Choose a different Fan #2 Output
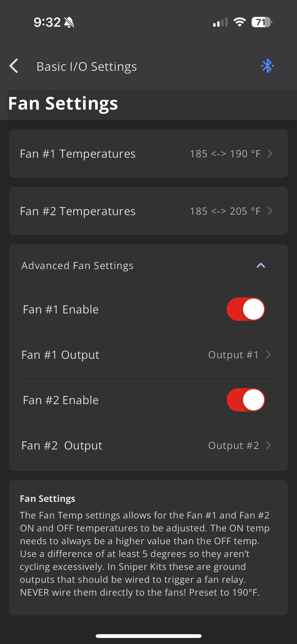Viewport: 297px width, 644px height. [x=148, y=445]
